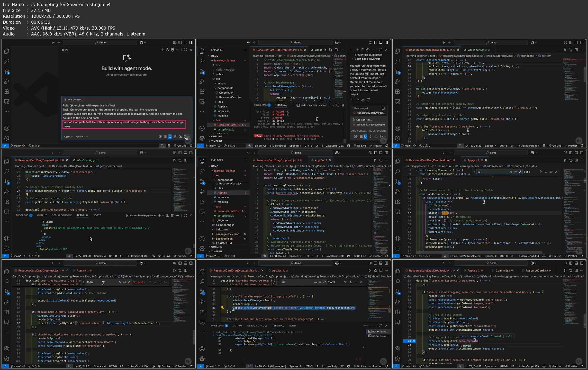Toggle Match Case in the 'to-l' find box

[511, 172]
